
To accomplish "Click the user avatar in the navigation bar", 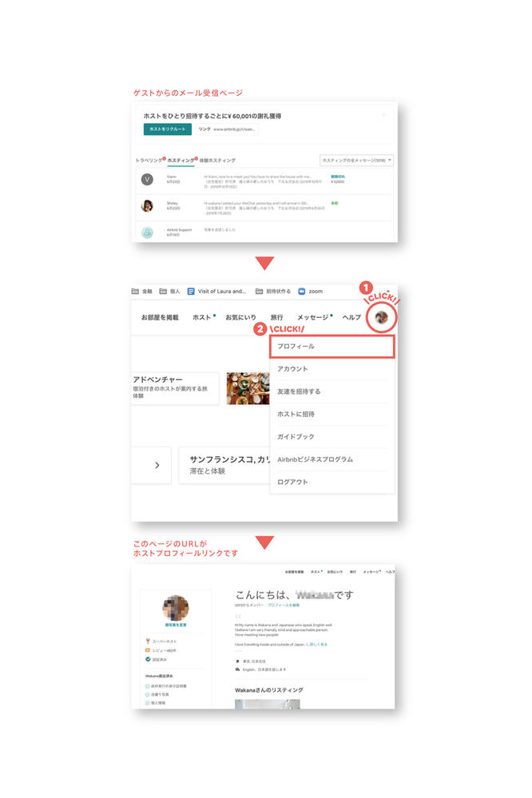I will tap(382, 317).
